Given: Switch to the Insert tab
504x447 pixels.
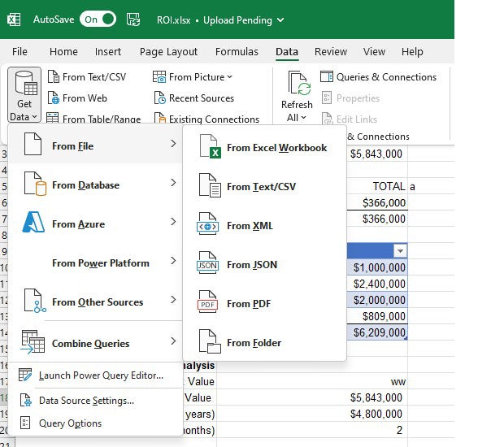Looking at the screenshot, I should pos(108,52).
